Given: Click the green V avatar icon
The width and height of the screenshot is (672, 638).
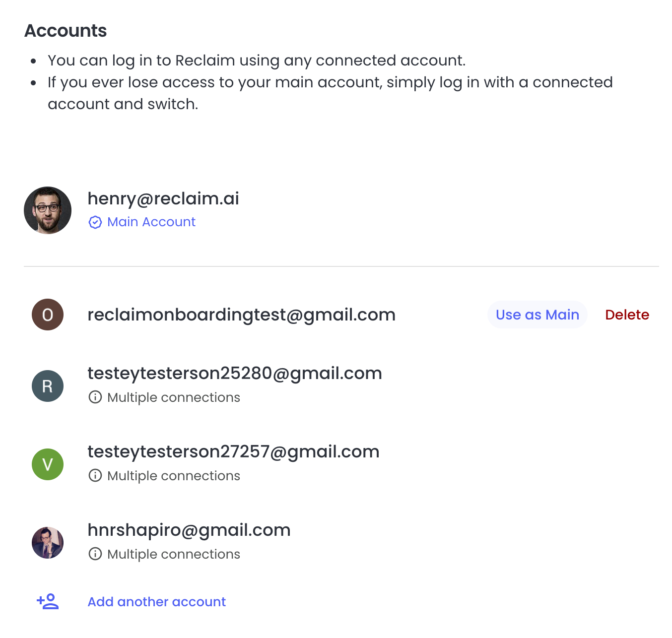Looking at the screenshot, I should click(48, 464).
